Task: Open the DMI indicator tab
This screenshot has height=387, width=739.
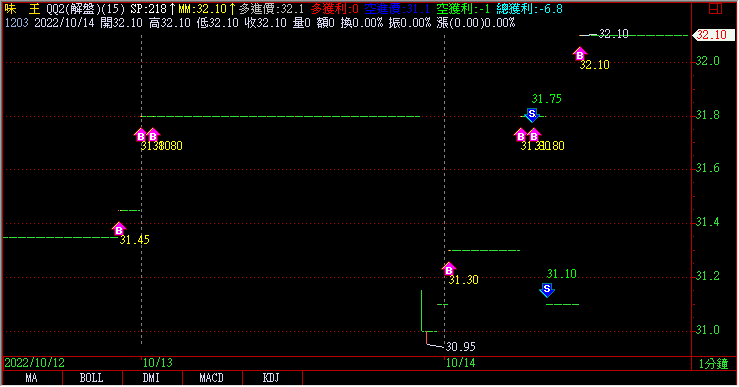Action: [x=152, y=378]
